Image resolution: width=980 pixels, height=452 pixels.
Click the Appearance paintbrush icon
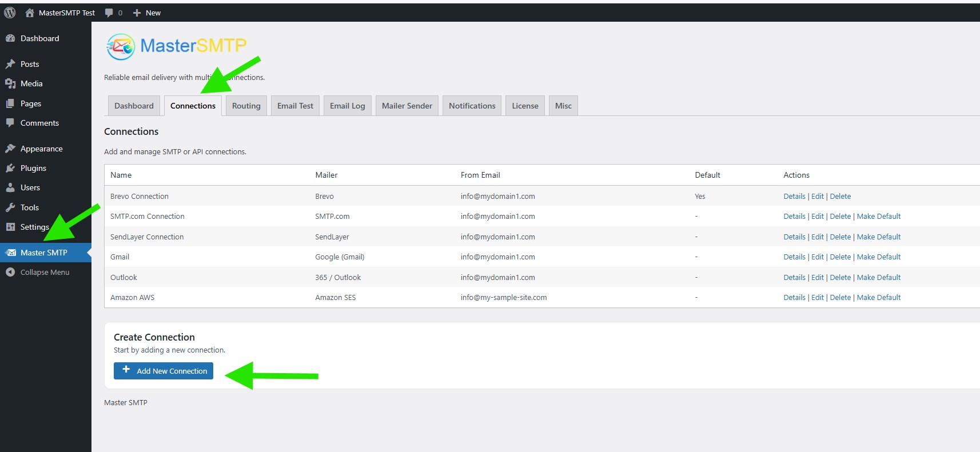tap(10, 149)
